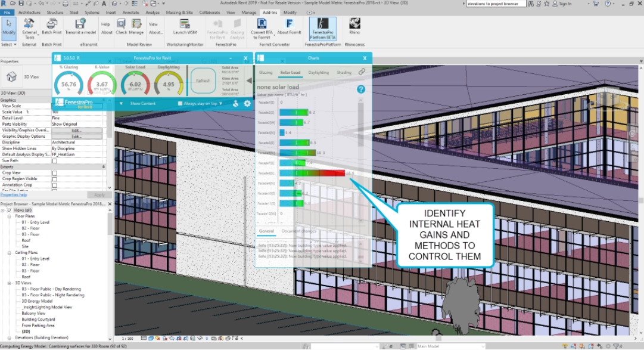644x350 pixels.
Task: Launch FenestraPro Platform BETA
Action: pos(322,29)
